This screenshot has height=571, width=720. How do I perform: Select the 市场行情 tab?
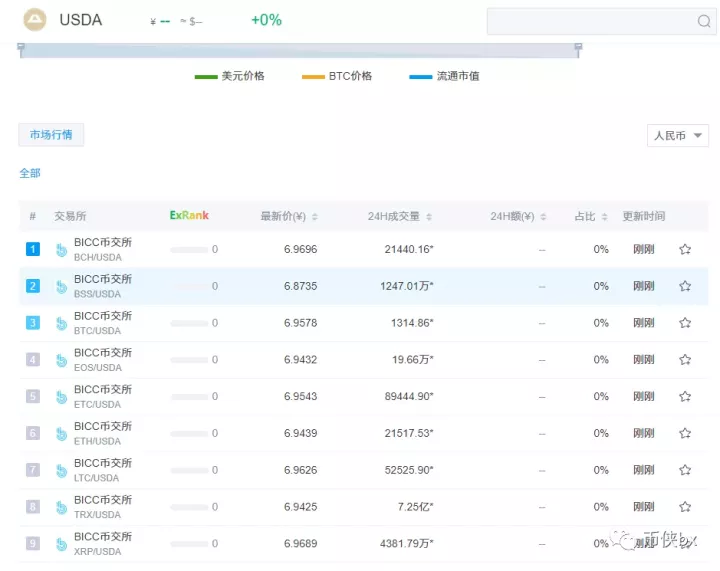click(x=51, y=135)
